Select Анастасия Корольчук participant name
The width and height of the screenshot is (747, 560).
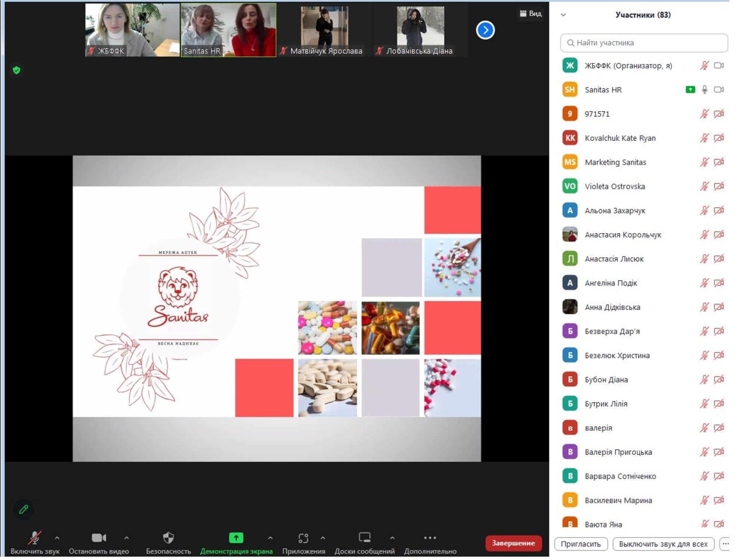coord(623,235)
